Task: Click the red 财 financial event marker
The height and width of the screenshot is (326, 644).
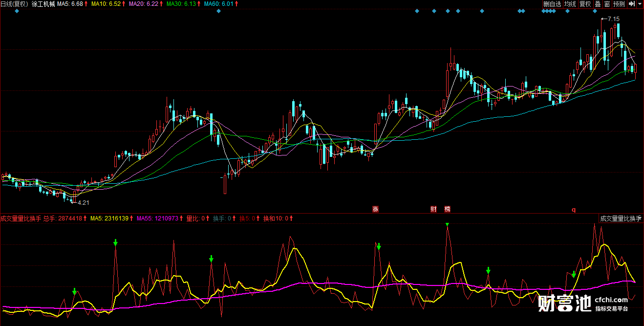Action: [x=433, y=209]
